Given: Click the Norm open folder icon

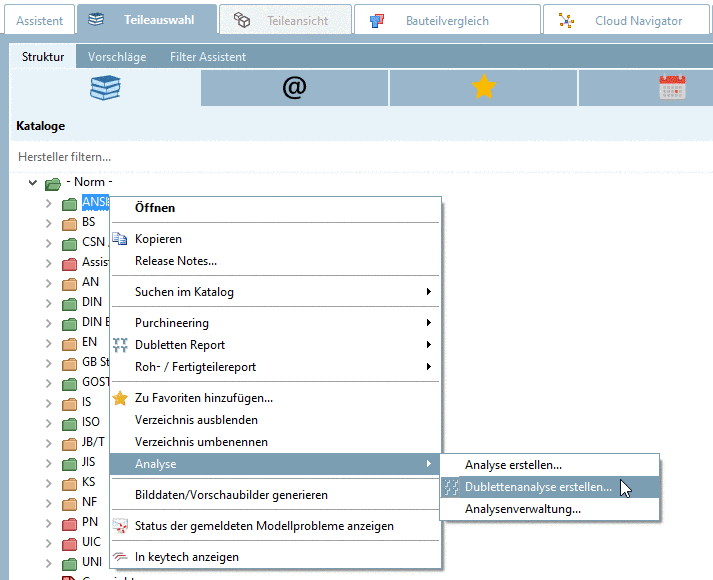Looking at the screenshot, I should point(53,184).
